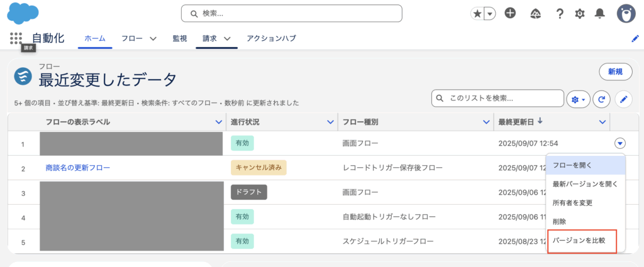Choose 所有者を変更 in the row menu
Viewport: 644px width, 267px height.
click(x=572, y=203)
